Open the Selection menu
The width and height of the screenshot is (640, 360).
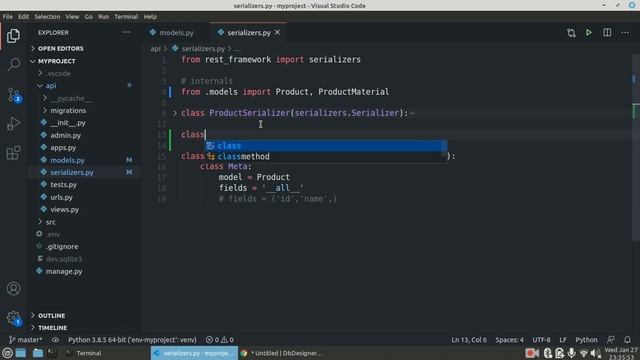pos(47,17)
